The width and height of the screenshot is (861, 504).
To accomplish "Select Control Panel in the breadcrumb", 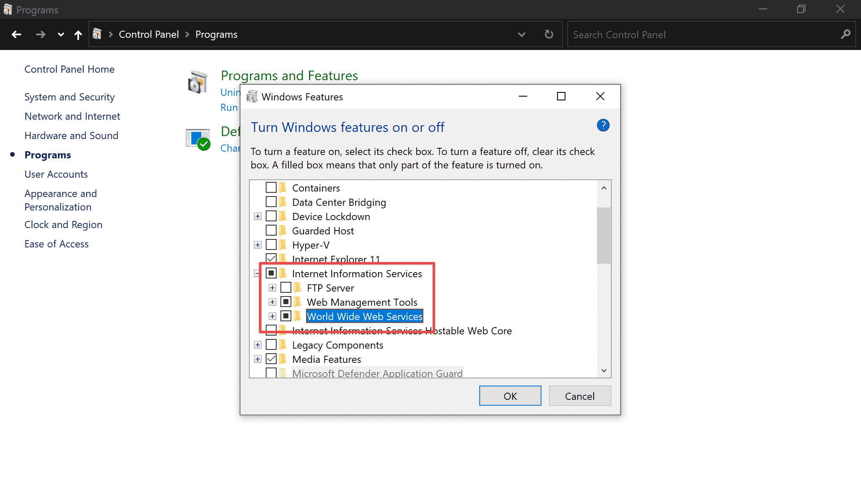I will point(149,34).
